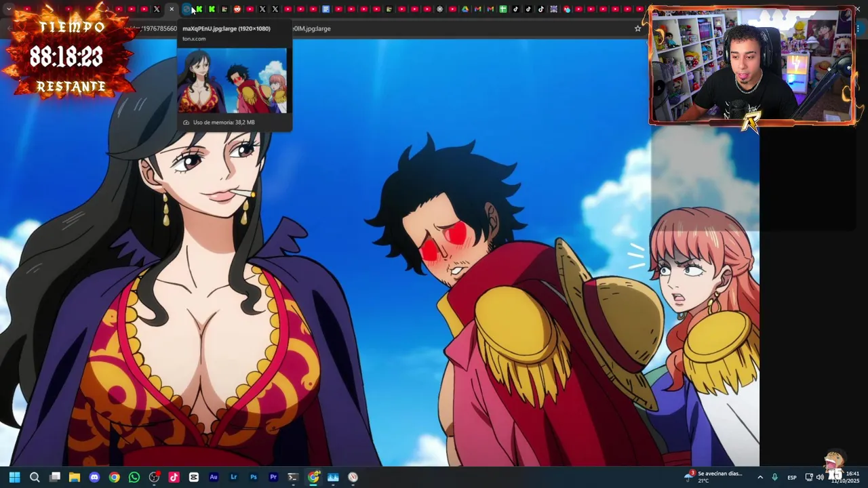Close the current image tab
Image resolution: width=868 pixels, height=488 pixels.
(x=172, y=9)
